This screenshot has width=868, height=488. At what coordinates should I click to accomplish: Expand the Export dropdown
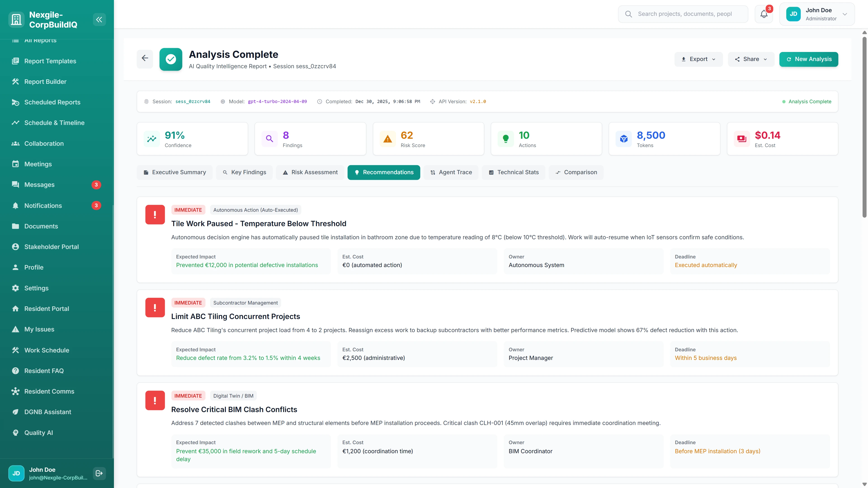click(698, 59)
